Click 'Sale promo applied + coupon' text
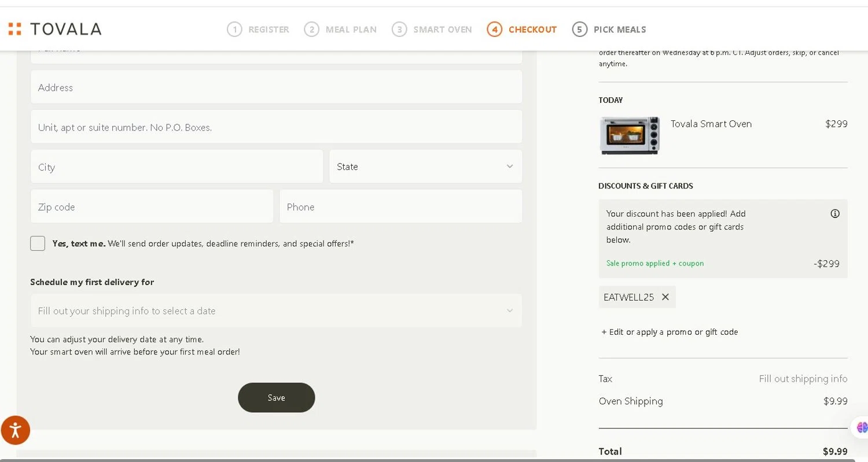This screenshot has height=462, width=868. click(655, 263)
